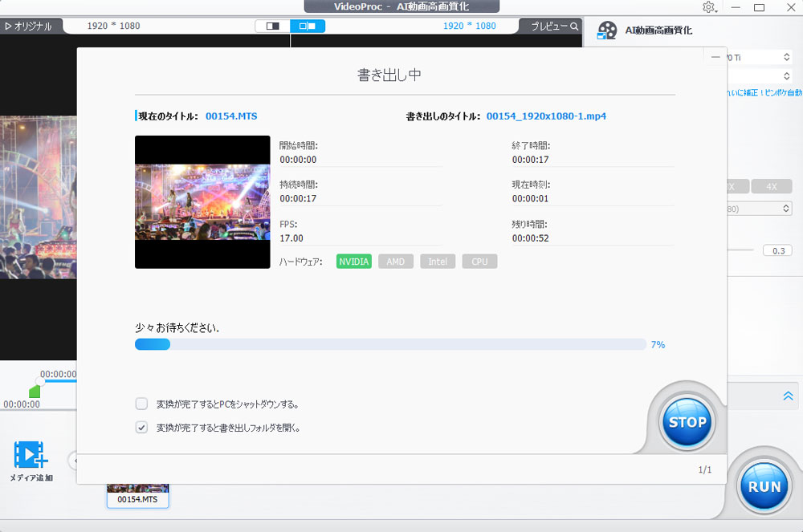Click the AI動画高画質化 film reel icon
The image size is (803, 532).
pos(607,30)
